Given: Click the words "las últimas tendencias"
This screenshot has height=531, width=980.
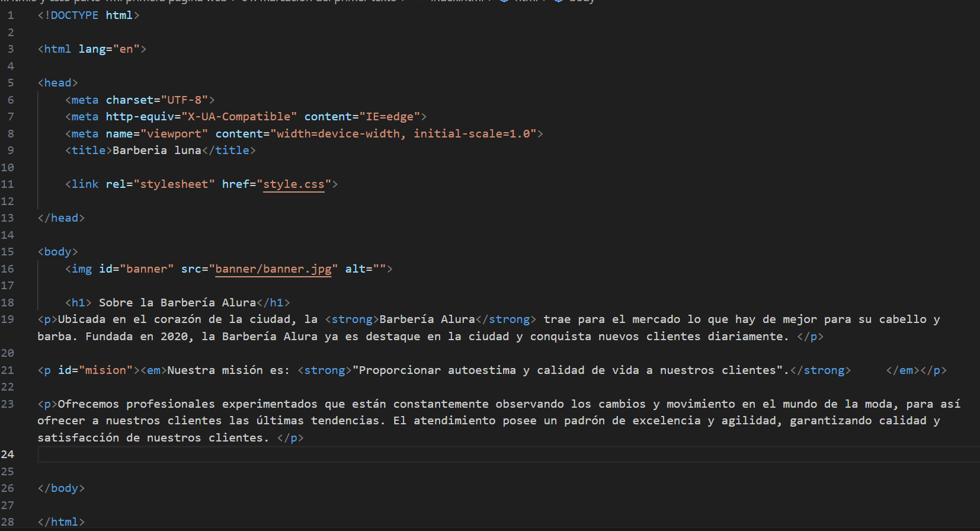Looking at the screenshot, I should [304, 421].
